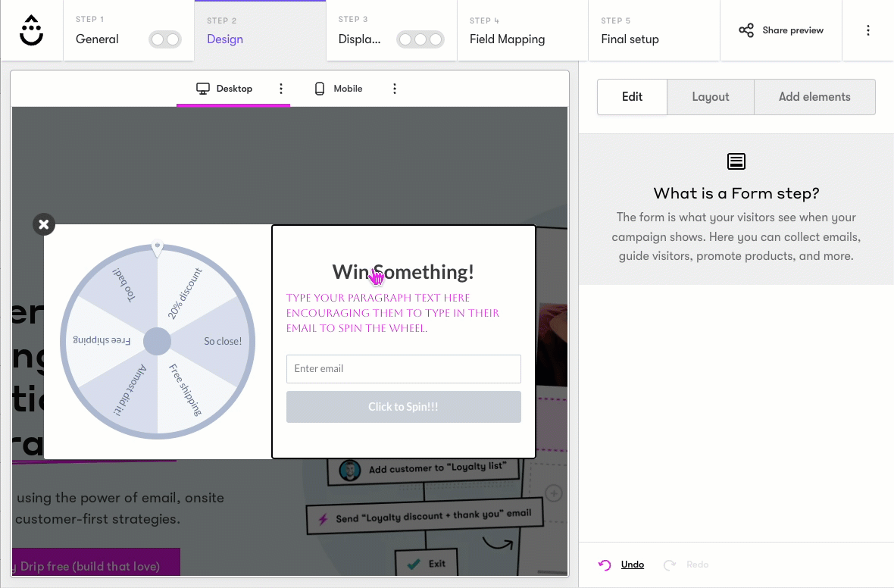Select the Layout panel tab
The height and width of the screenshot is (588, 894).
click(711, 97)
